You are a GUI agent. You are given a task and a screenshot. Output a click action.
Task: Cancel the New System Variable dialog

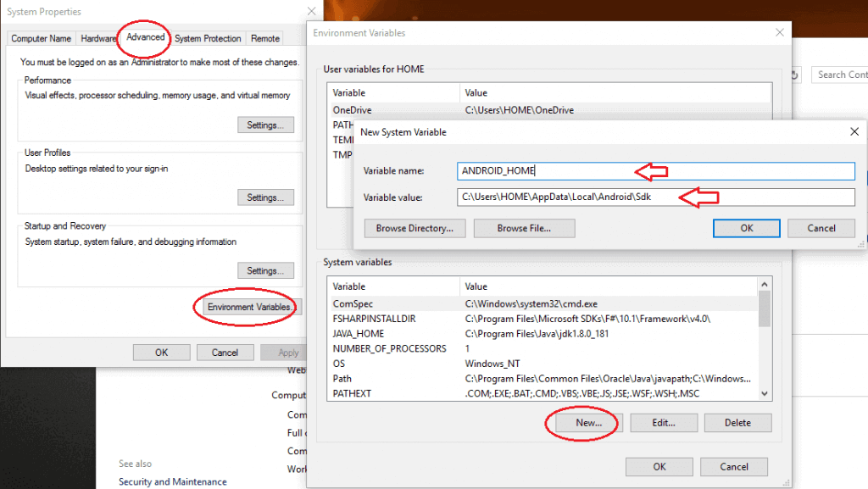[x=820, y=228]
